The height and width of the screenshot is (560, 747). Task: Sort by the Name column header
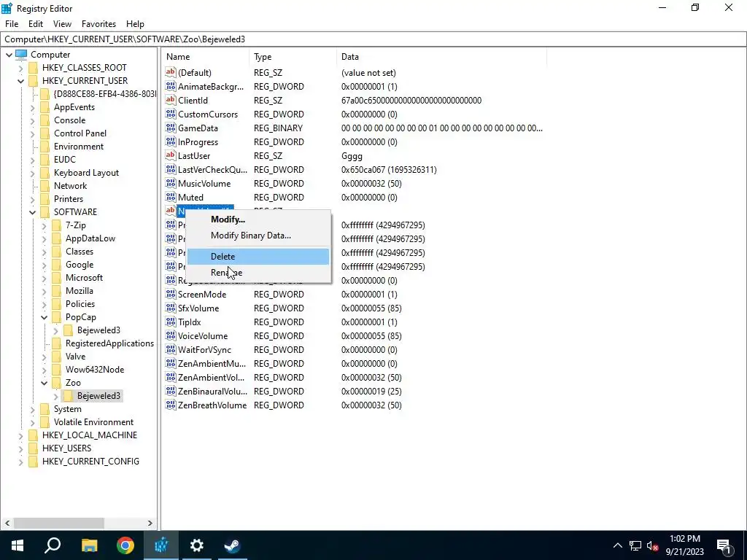205,57
